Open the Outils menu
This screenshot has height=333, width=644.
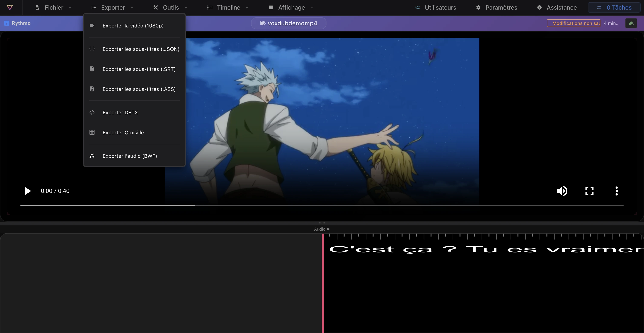[171, 7]
